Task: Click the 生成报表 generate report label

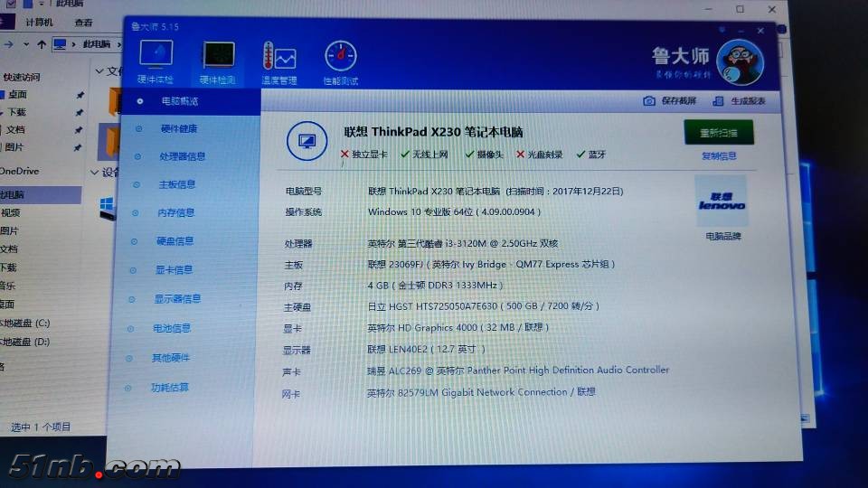Action: pyautogui.click(x=748, y=100)
